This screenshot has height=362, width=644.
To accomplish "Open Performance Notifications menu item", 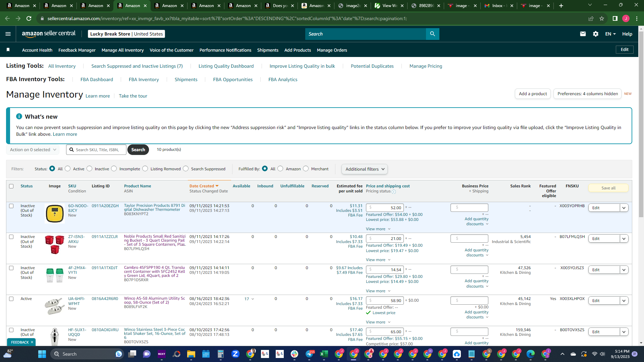I will click(225, 50).
